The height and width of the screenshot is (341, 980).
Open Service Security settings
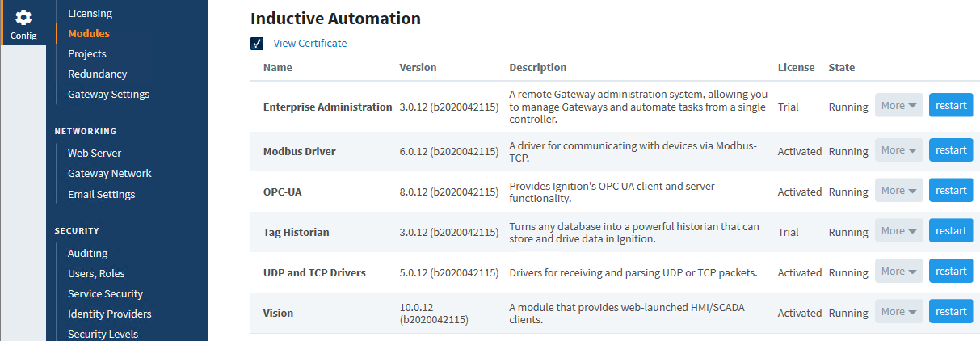click(x=105, y=294)
